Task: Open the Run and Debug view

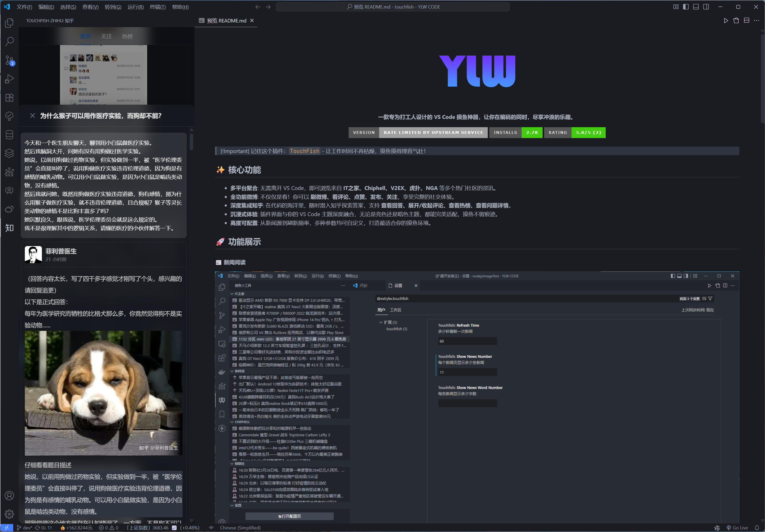Action: (9, 79)
